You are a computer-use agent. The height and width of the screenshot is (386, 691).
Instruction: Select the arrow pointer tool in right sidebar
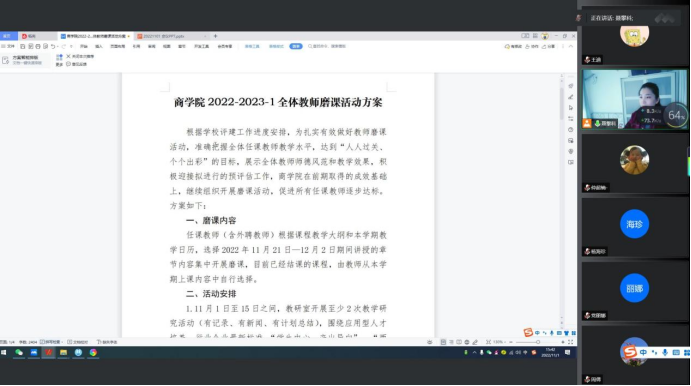pos(571,108)
